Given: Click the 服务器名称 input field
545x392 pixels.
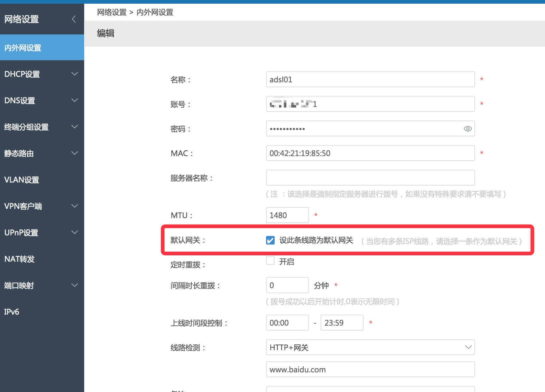Looking at the screenshot, I should [x=370, y=178].
